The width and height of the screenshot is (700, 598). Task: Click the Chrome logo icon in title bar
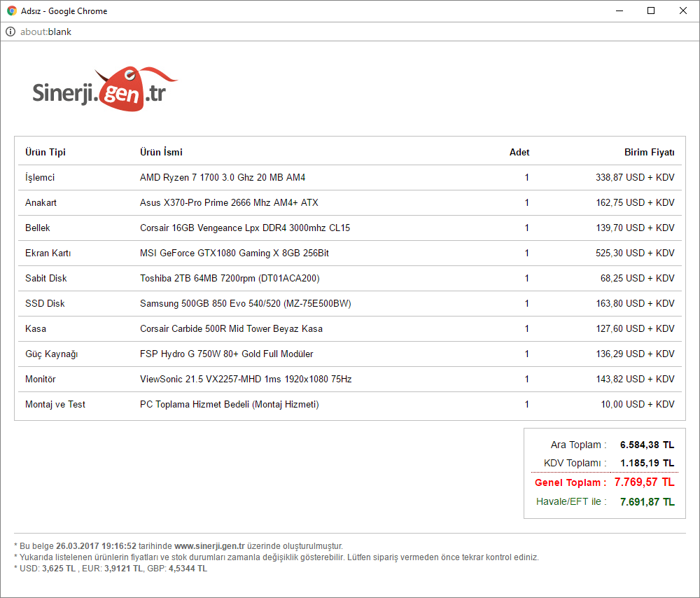[x=12, y=11]
